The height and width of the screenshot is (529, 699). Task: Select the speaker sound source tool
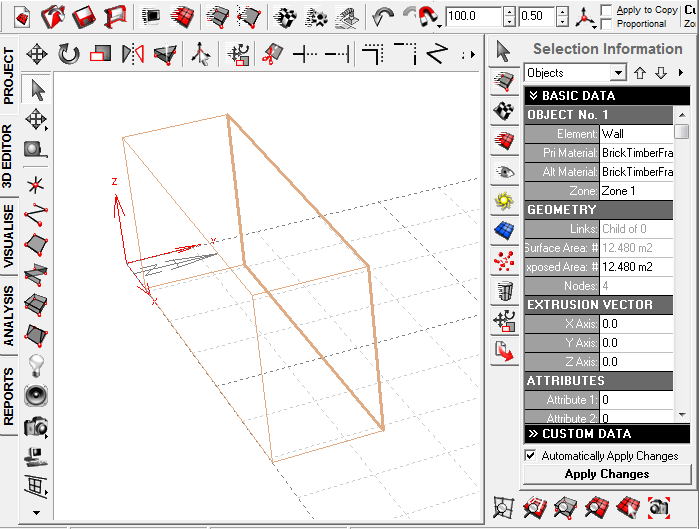[36, 394]
